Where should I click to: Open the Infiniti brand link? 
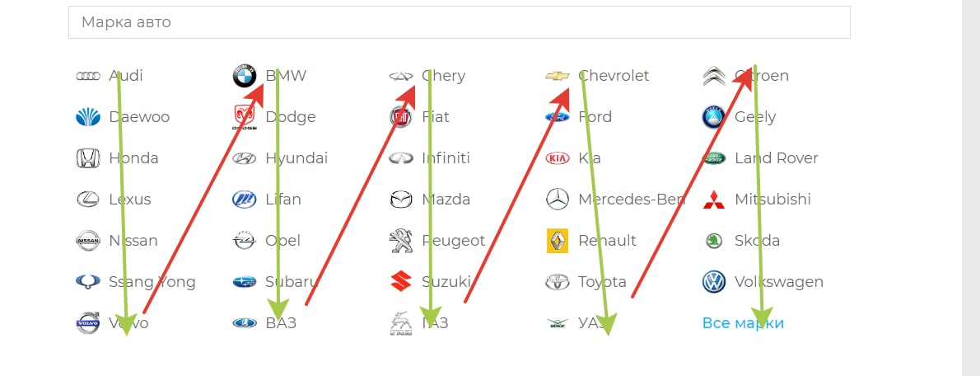(x=446, y=158)
